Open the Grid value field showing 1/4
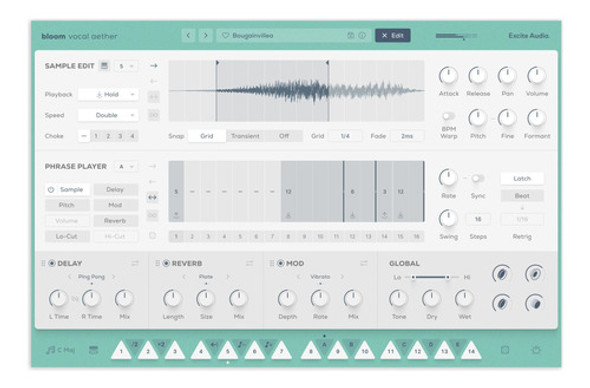The width and height of the screenshot is (590, 388). [x=345, y=136]
